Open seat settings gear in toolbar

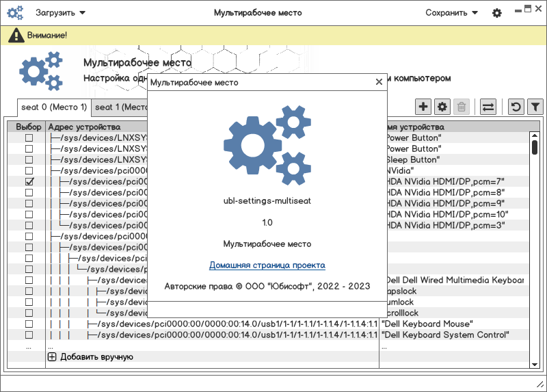tap(442, 107)
